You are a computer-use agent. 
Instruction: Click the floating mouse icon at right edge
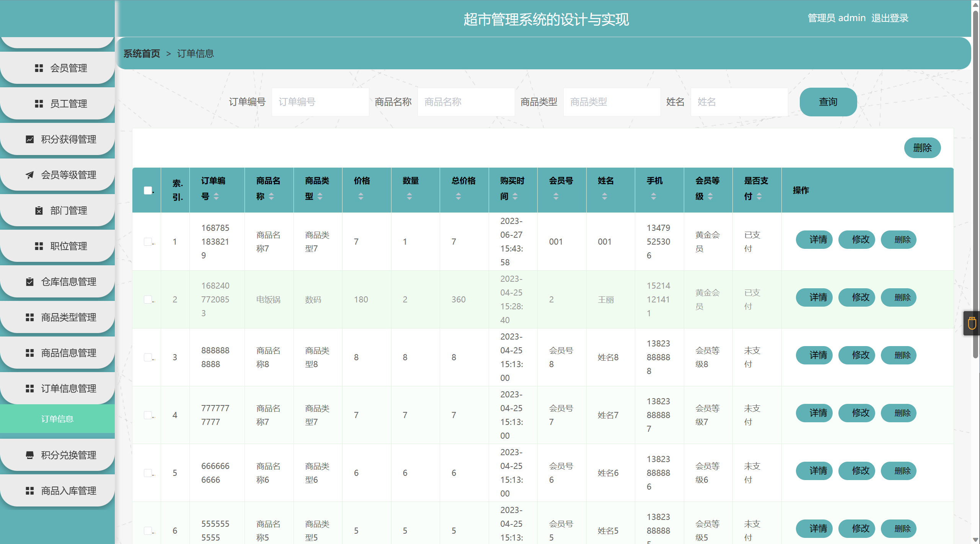point(972,323)
